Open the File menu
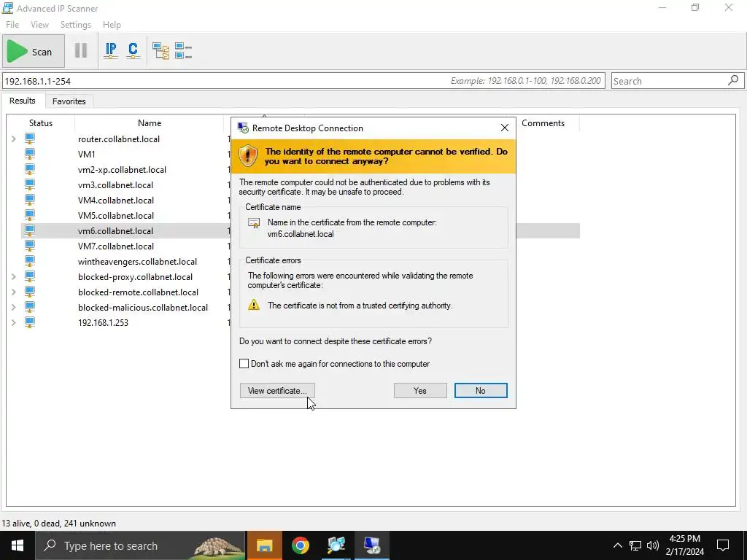This screenshot has width=747, height=560. coord(12,25)
